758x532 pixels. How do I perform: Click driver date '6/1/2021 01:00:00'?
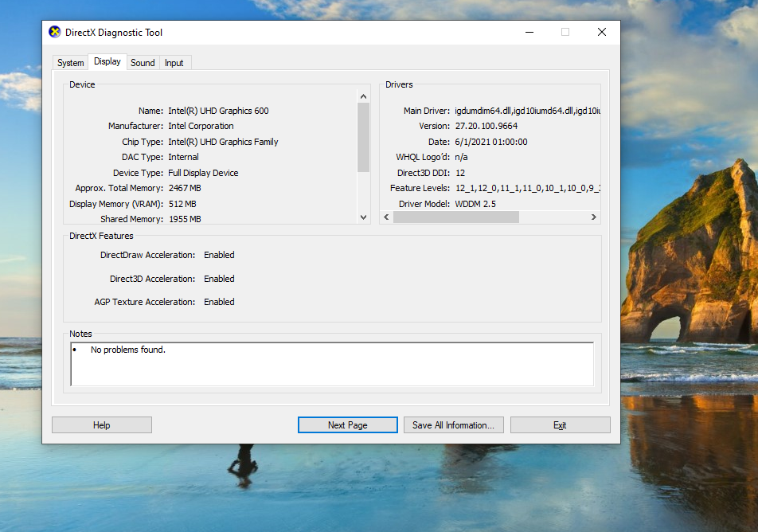click(x=491, y=142)
